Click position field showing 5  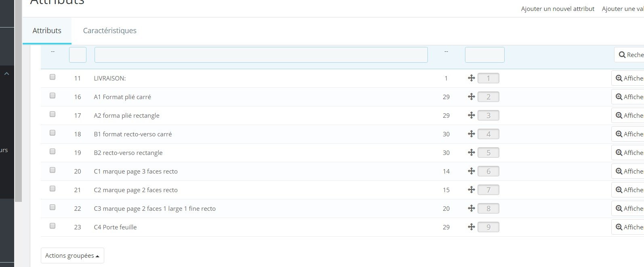pyautogui.click(x=488, y=153)
